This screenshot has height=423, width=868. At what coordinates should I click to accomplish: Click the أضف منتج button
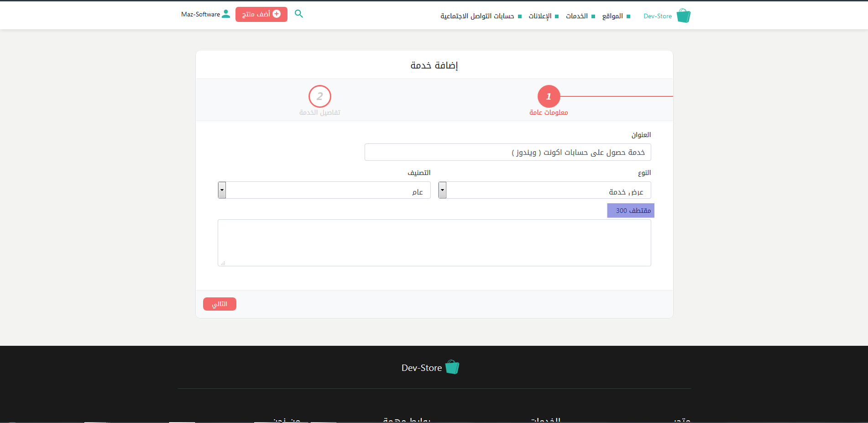click(261, 14)
